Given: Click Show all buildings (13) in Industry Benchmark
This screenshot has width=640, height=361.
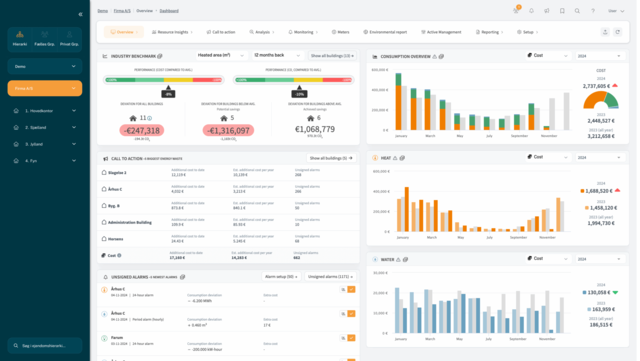Looking at the screenshot, I should click(332, 56).
